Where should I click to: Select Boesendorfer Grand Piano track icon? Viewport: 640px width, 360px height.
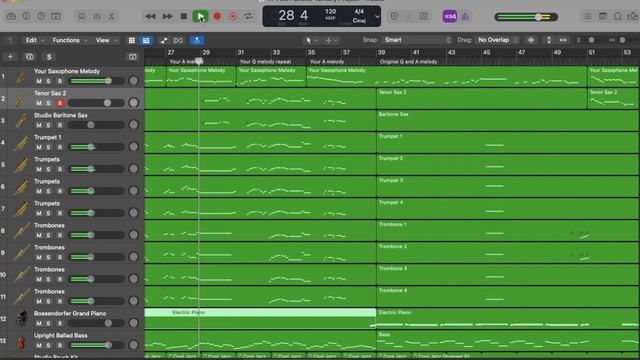click(21, 319)
